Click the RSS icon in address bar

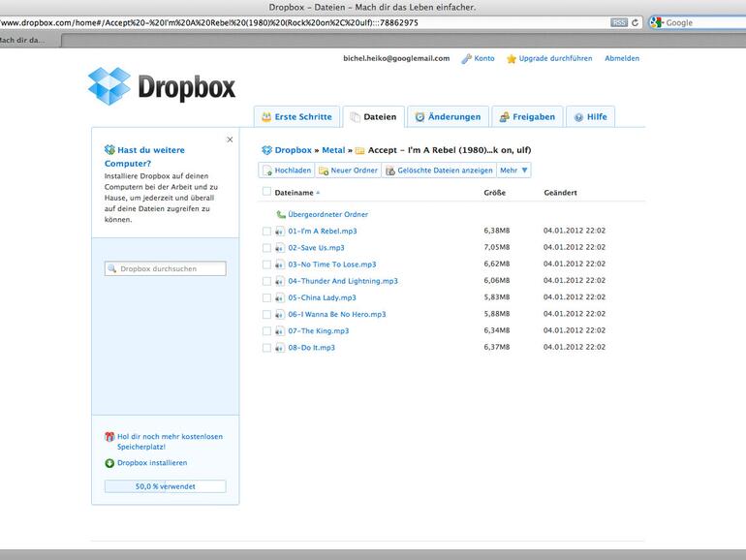click(618, 22)
